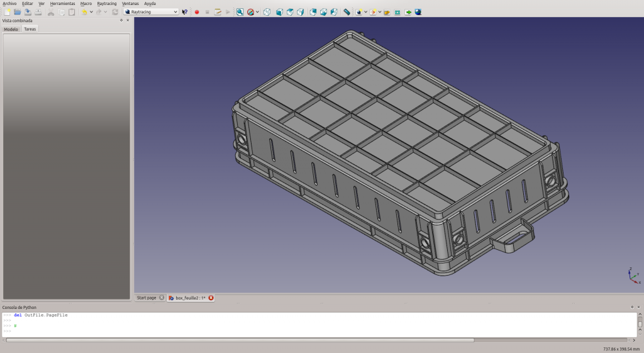Screen dimensions: 644x353
Task: Open the undo history dropdown arrow
Action: coord(91,12)
